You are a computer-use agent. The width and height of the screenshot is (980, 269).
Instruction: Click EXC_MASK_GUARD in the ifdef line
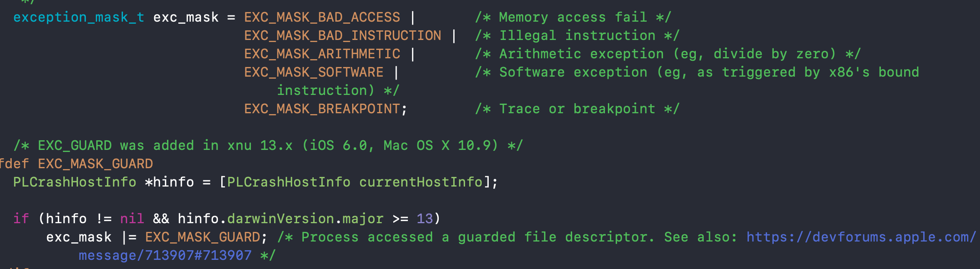(x=95, y=164)
